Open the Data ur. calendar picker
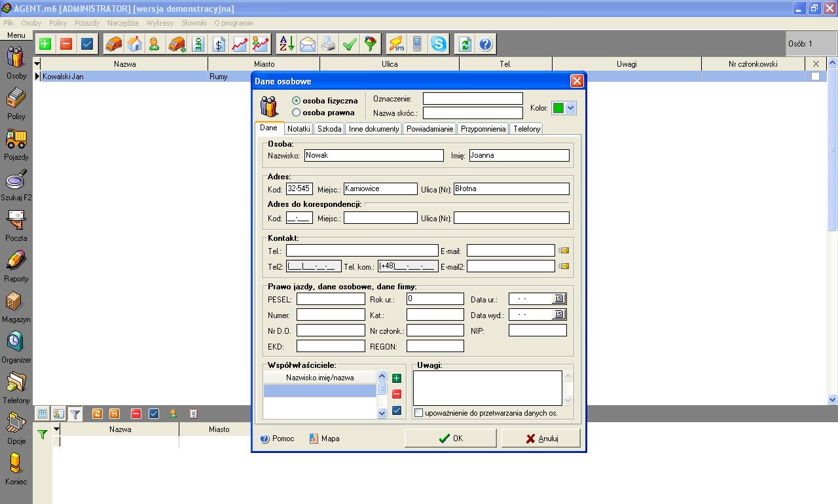This screenshot has width=838, height=504. pos(558,299)
